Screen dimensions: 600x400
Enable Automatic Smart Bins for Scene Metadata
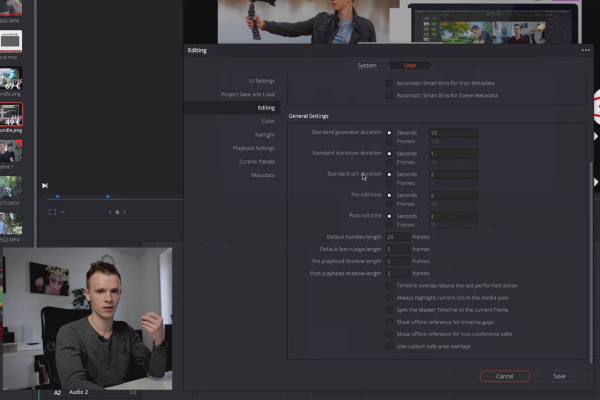[389, 95]
